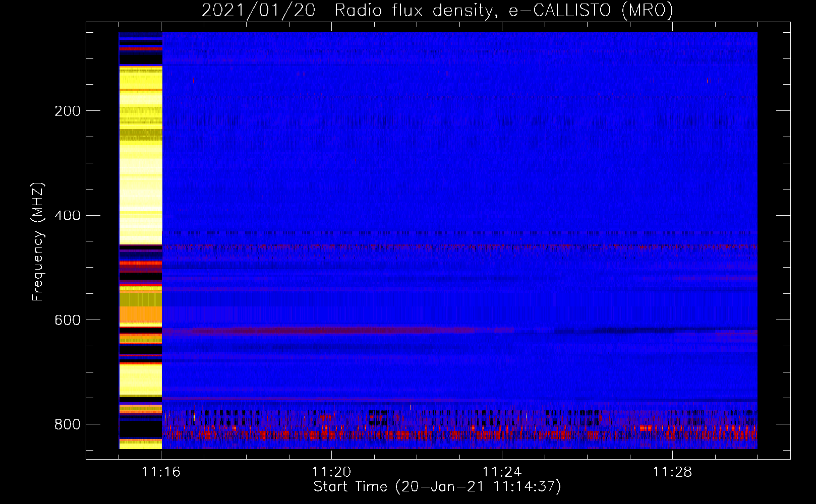The width and height of the screenshot is (816, 504).
Task: Click the plot title '2021/01/20 Radio flux density, e-CALLISTO (MRO)'
Action: pyautogui.click(x=437, y=10)
